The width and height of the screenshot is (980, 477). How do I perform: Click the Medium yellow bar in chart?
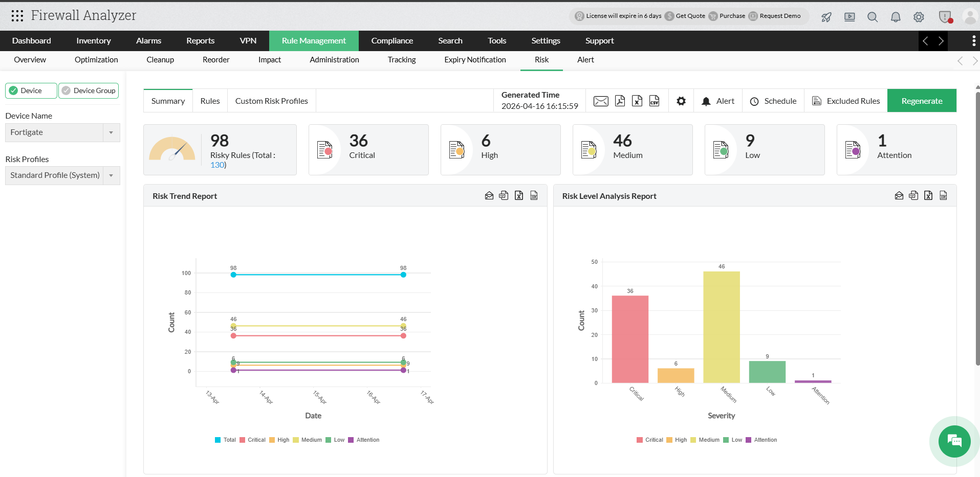pyautogui.click(x=722, y=327)
